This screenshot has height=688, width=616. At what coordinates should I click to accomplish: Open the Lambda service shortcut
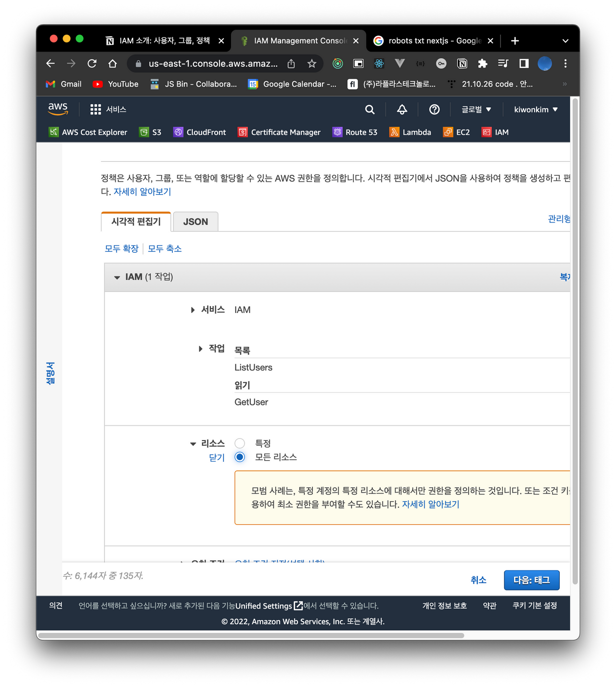411,132
